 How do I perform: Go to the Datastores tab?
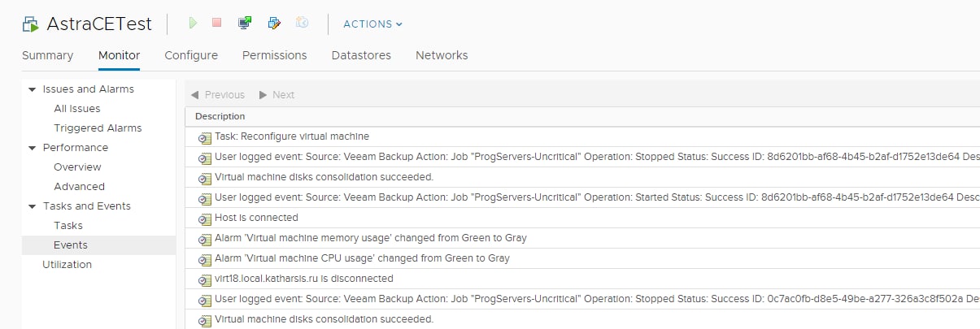361,55
